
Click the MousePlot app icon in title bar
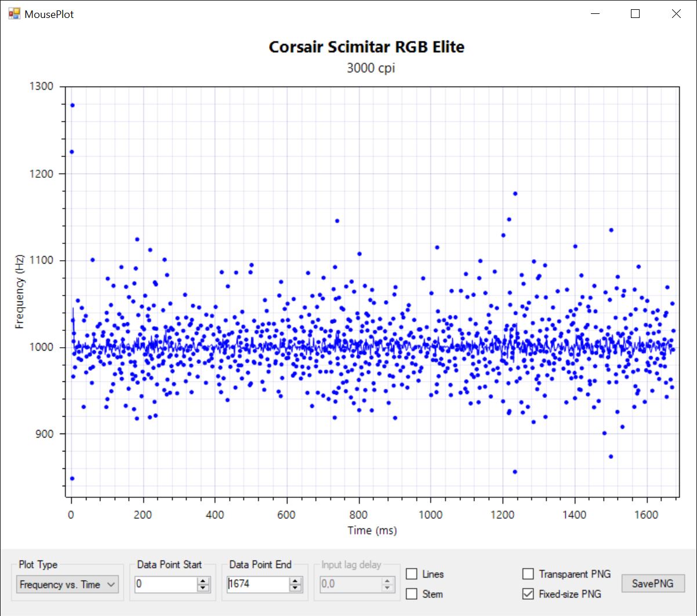pyautogui.click(x=14, y=13)
